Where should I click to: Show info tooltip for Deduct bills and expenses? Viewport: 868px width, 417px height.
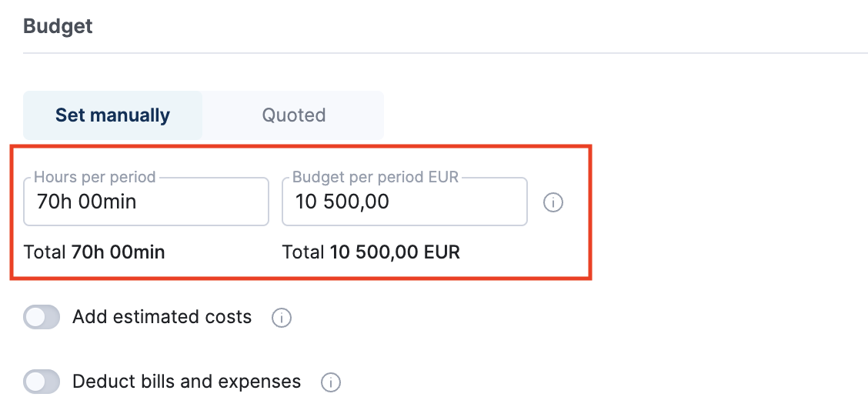pos(331,382)
